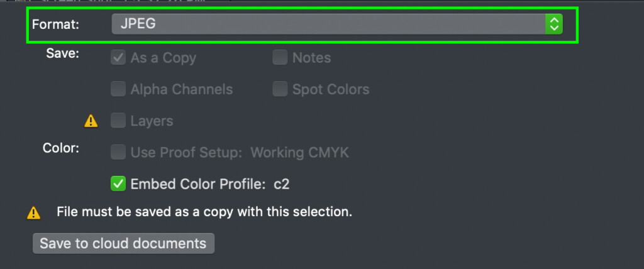Toggle the As a Copy checkbox

pos(118,58)
